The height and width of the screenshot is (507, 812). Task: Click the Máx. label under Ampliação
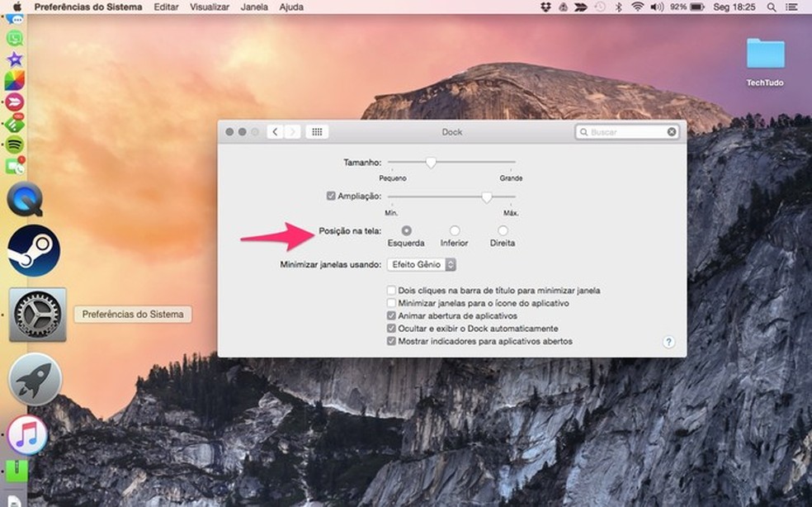tap(511, 213)
